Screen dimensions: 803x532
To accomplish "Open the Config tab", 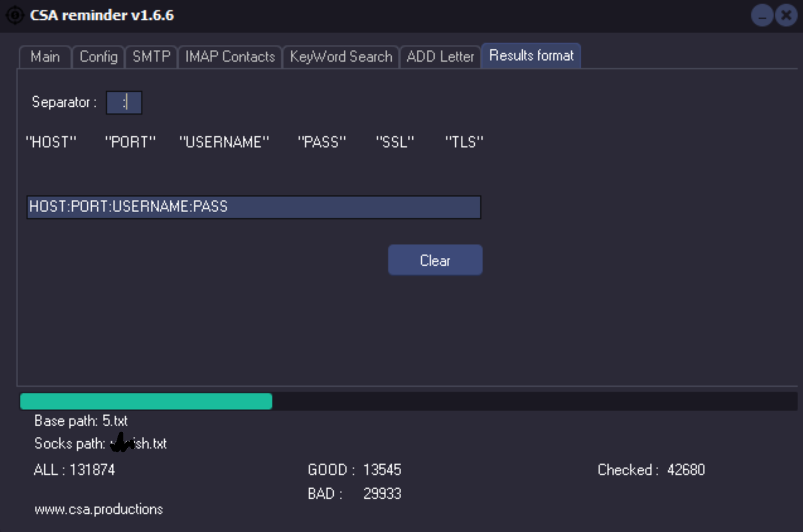I will point(98,57).
